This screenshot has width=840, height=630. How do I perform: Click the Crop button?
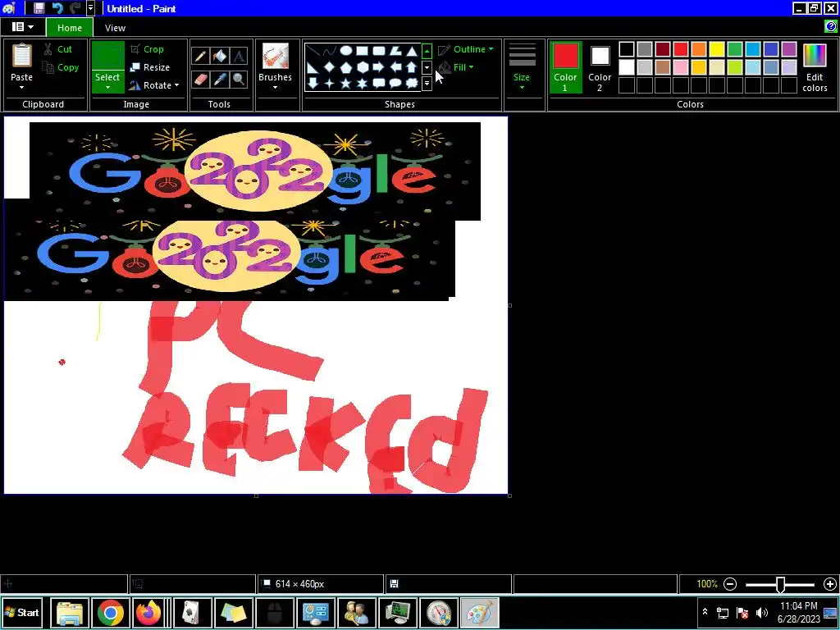146,49
